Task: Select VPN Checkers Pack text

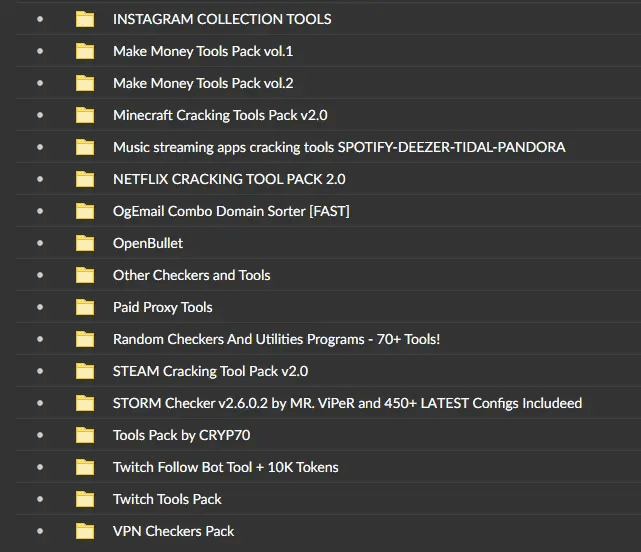Action: tap(173, 532)
